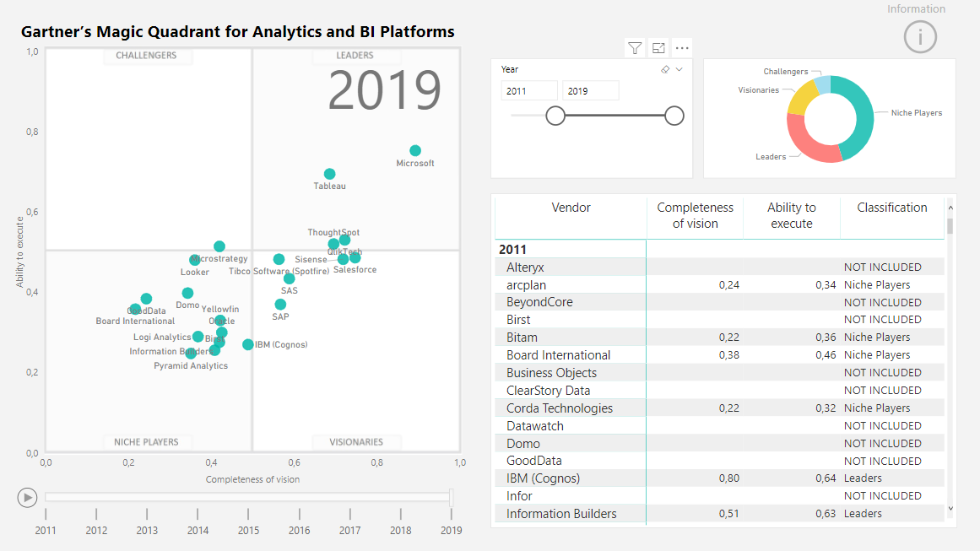The image size is (980, 551).
Task: Select the Salesforce data point
Action: tap(355, 257)
